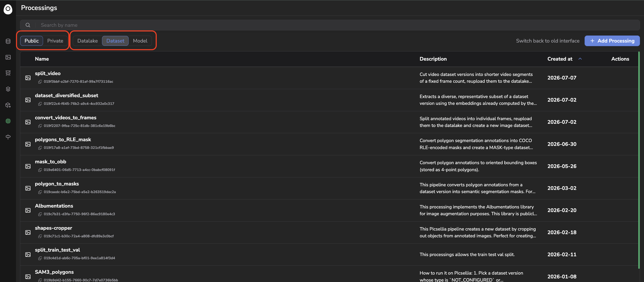The image size is (644, 282).
Task: Click the 2026-07-07 creation date
Action: (x=562, y=78)
